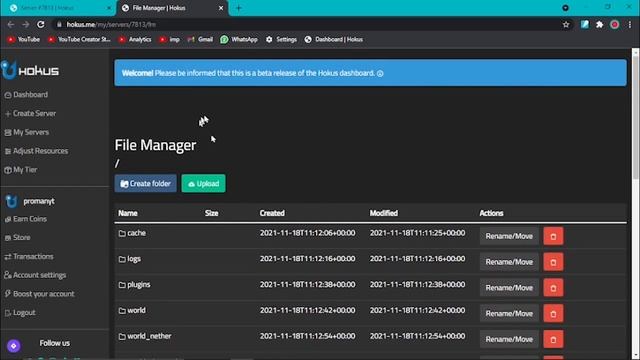640x360 pixels.
Task: Close the File Manager browser tab
Action: (221, 8)
